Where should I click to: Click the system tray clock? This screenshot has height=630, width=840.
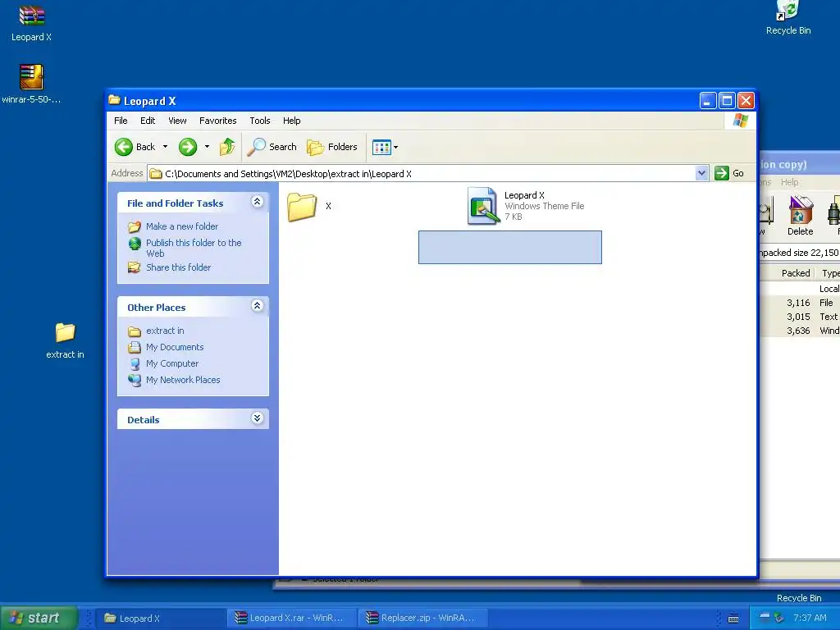[810, 618]
